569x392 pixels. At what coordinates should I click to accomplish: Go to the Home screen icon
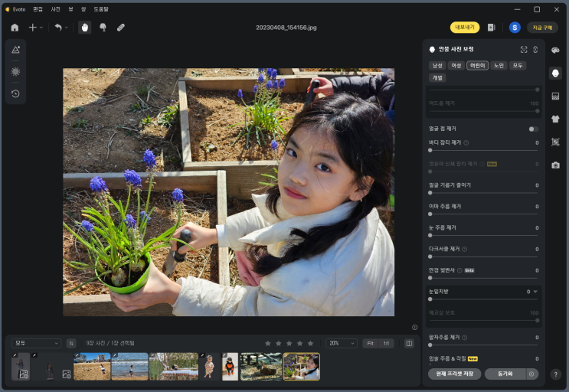15,28
